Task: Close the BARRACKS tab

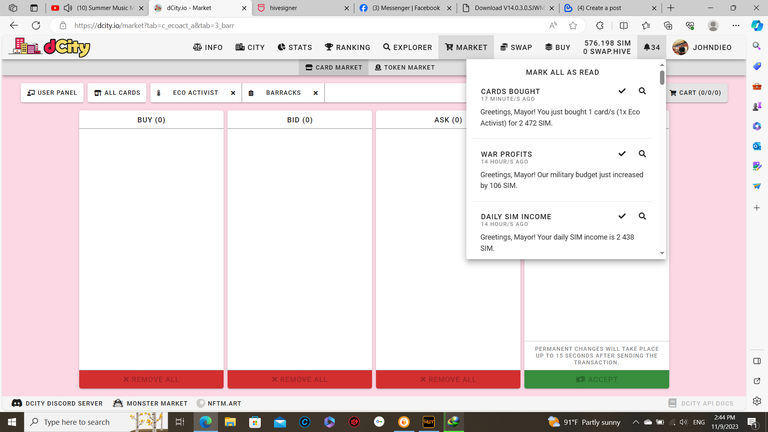Action: pos(315,93)
